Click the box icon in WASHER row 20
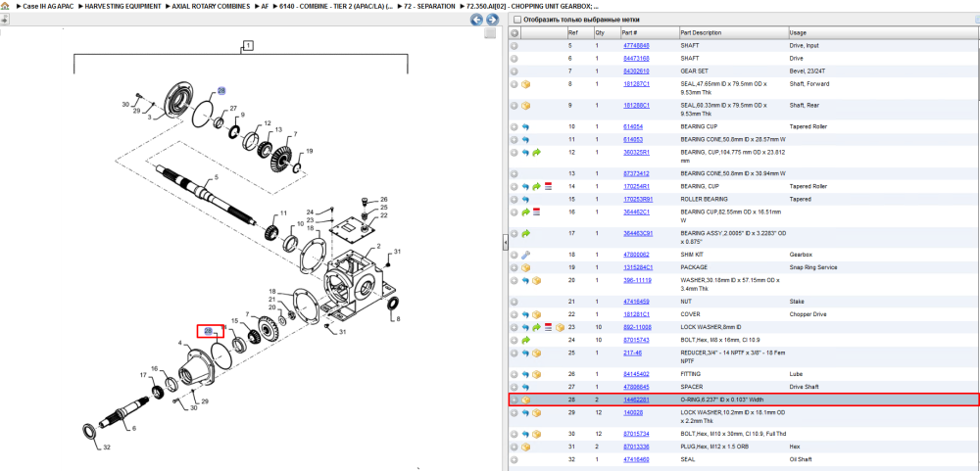The image size is (980, 471). click(537, 280)
